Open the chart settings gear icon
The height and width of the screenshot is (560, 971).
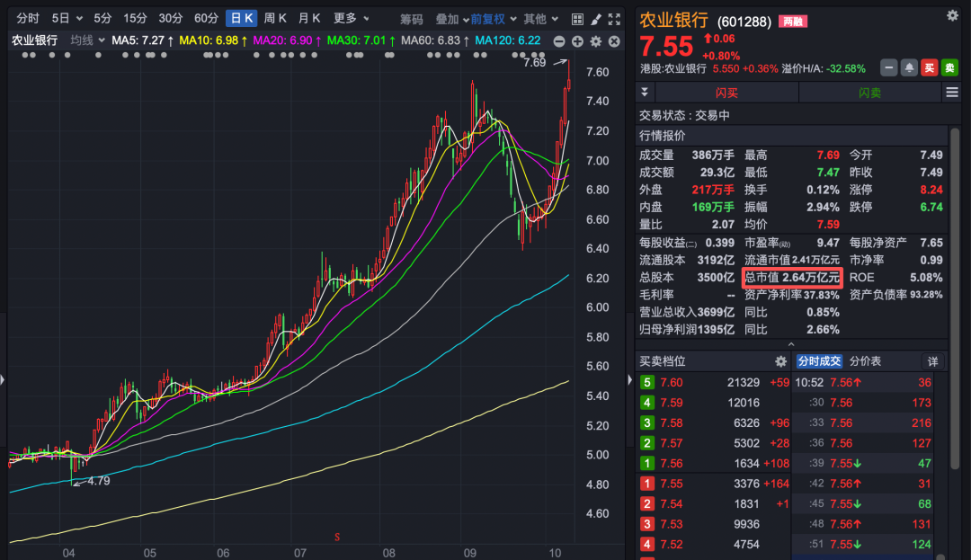[x=594, y=41]
